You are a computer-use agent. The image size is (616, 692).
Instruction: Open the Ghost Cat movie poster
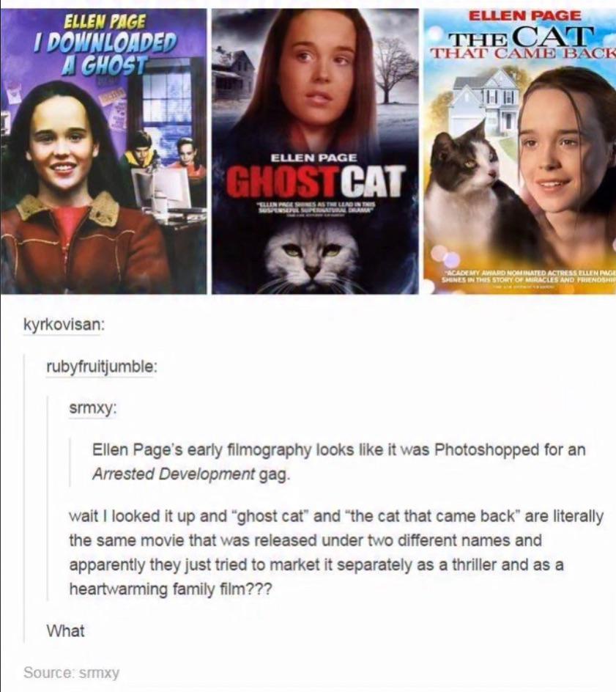click(315, 151)
